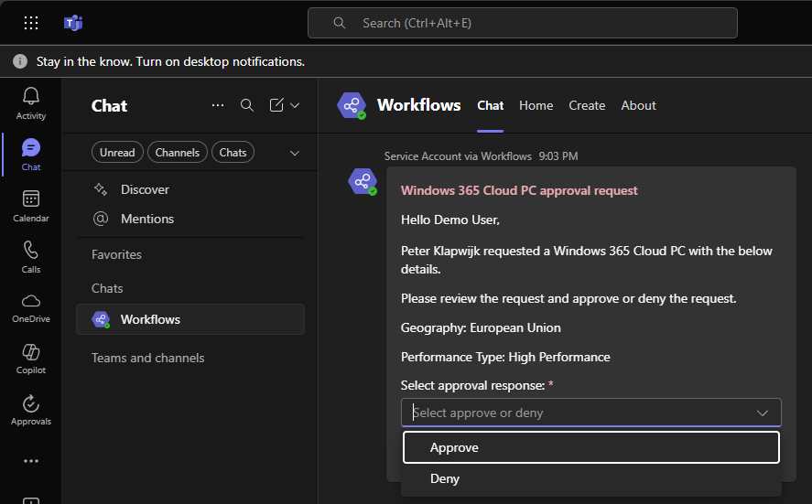Viewport: 812px width, 504px height.
Task: Click Workflows icon in chat list
Action: point(101,319)
